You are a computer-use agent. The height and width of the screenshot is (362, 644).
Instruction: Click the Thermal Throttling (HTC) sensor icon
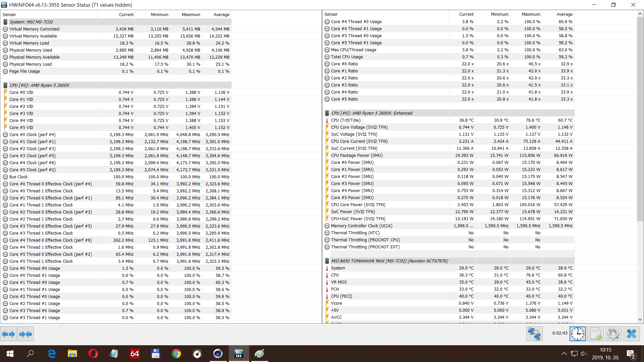(327, 233)
